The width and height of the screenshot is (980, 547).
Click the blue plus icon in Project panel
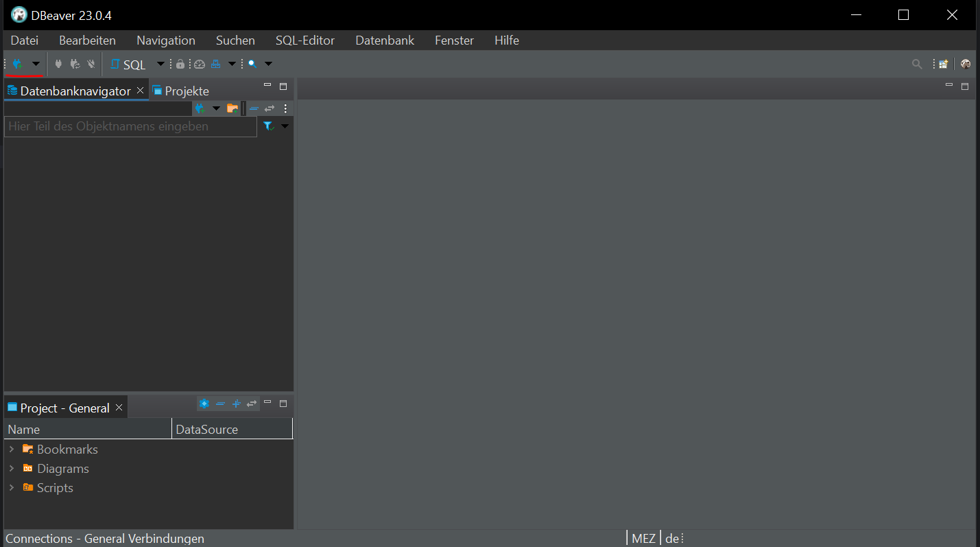click(236, 404)
